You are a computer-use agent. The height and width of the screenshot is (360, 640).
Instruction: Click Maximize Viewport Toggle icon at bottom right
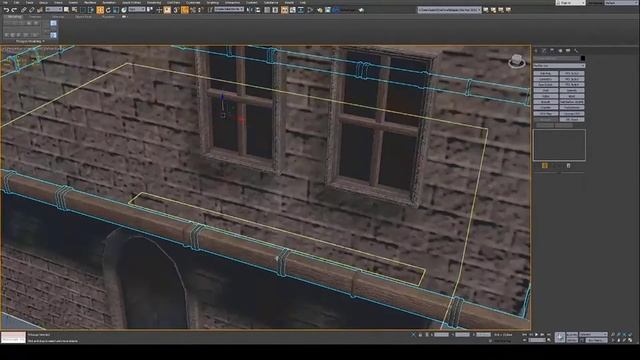click(x=630, y=340)
